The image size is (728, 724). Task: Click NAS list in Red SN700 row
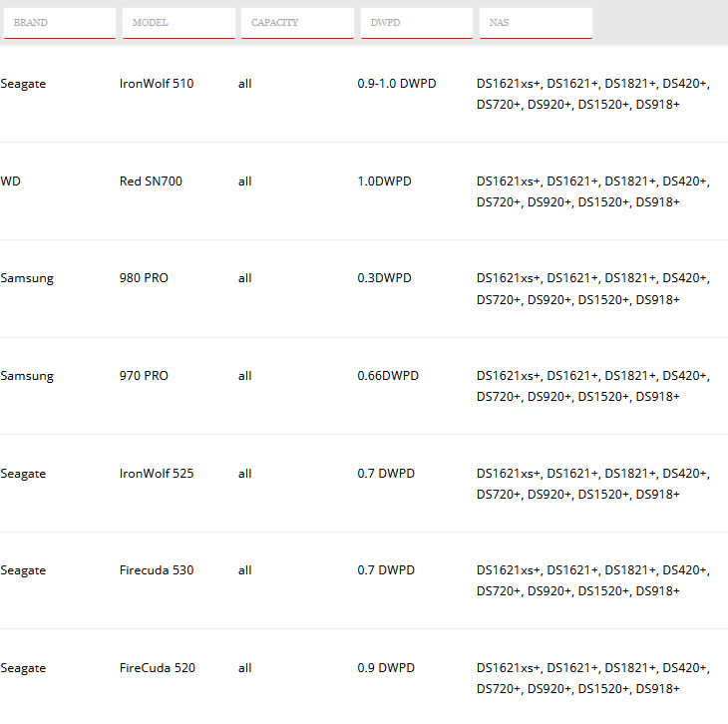pos(593,191)
